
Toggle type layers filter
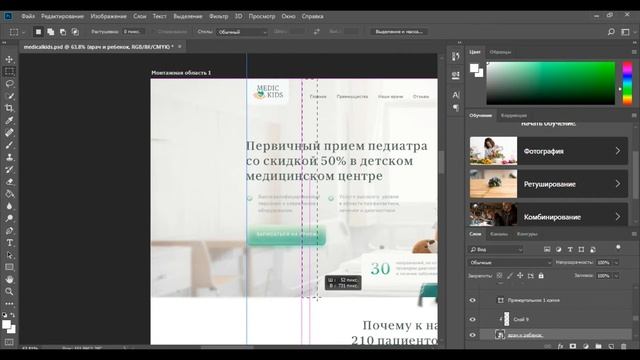[x=570, y=249]
